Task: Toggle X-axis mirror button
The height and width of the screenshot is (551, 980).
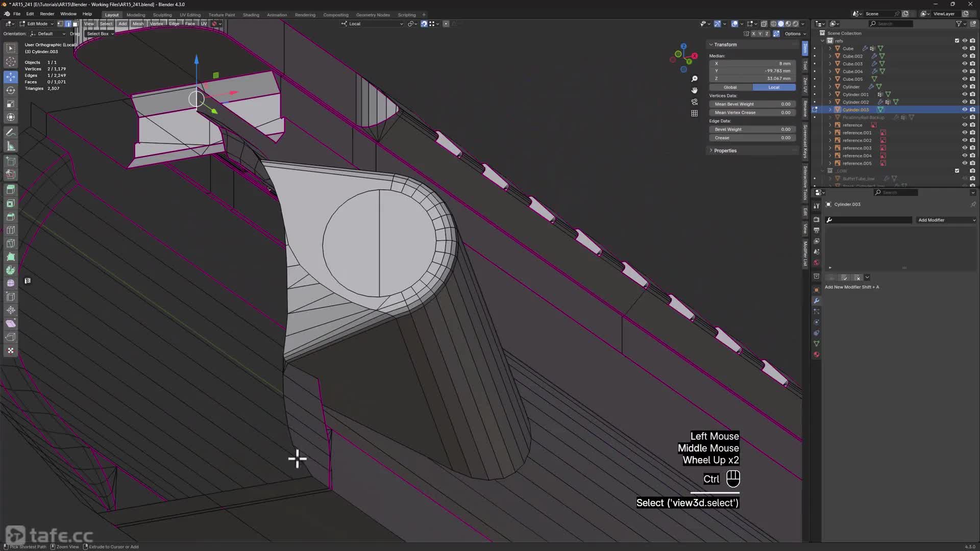Action: click(x=753, y=34)
